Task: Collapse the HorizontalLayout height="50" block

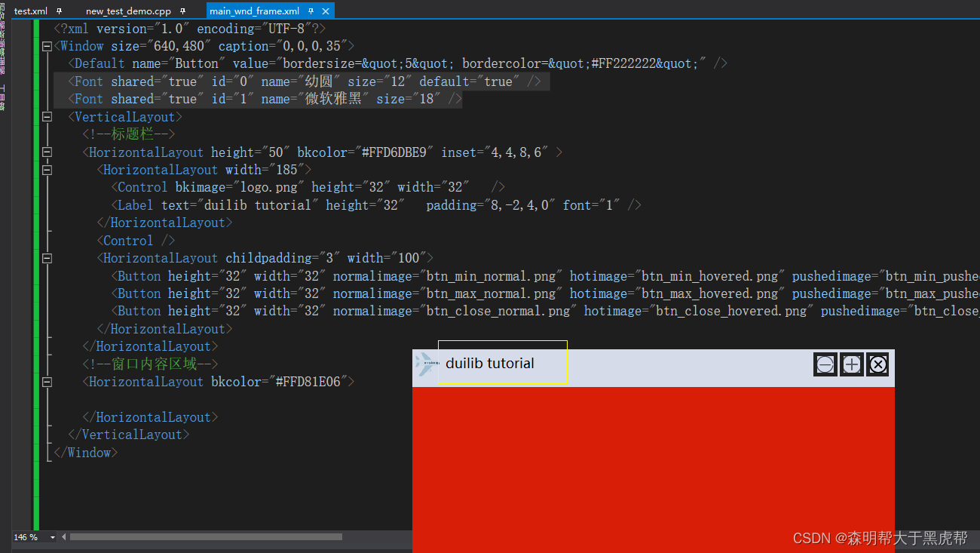Action: pyautogui.click(x=47, y=152)
